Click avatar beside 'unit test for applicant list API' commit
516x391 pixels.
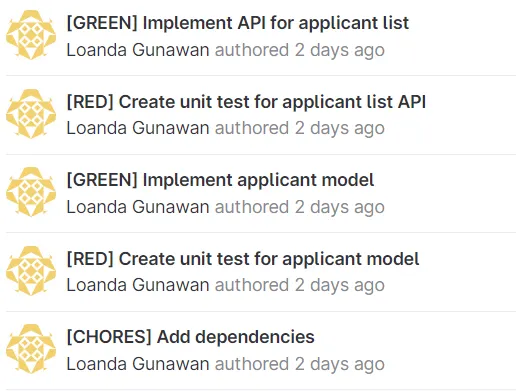31,114
